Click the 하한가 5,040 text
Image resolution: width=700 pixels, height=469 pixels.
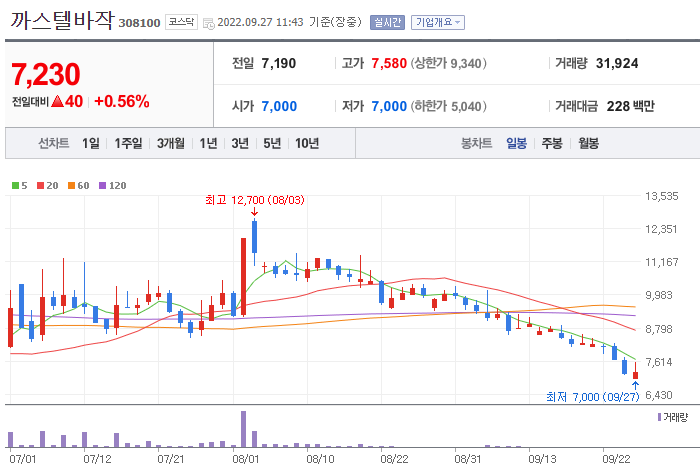[449, 107]
